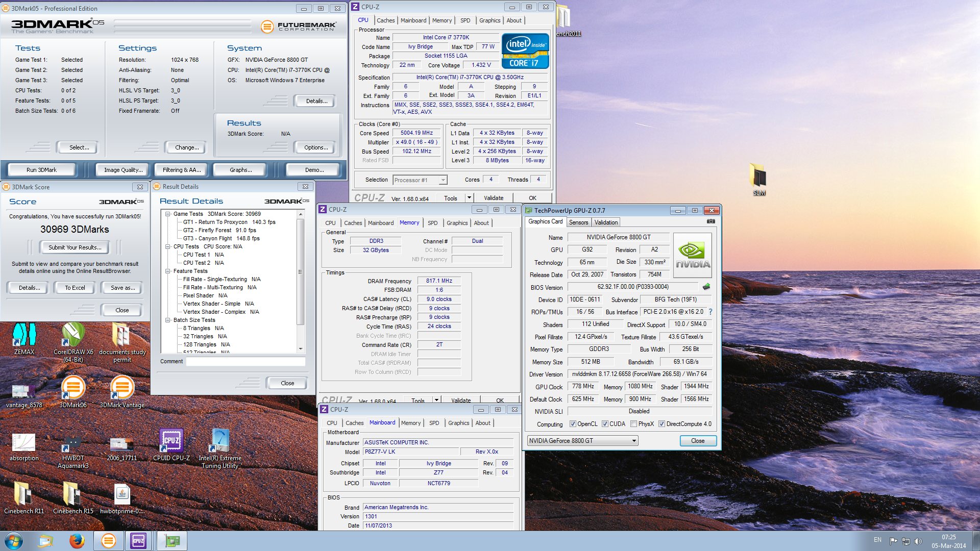The image size is (980, 551).
Task: Launch the 3DMark06 desktop shortcut
Action: [73, 392]
